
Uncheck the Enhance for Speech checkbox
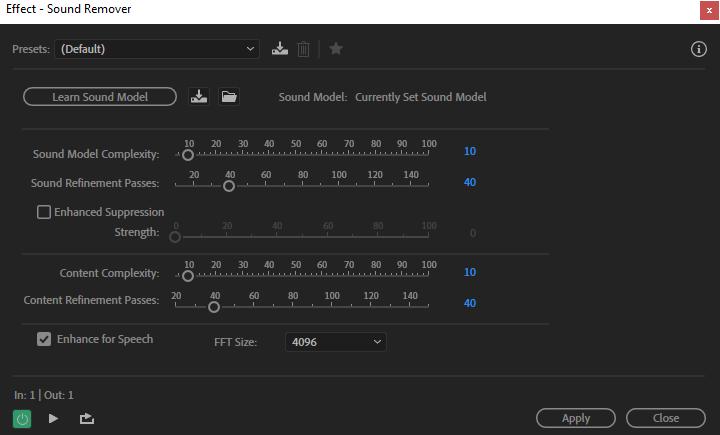click(x=44, y=339)
